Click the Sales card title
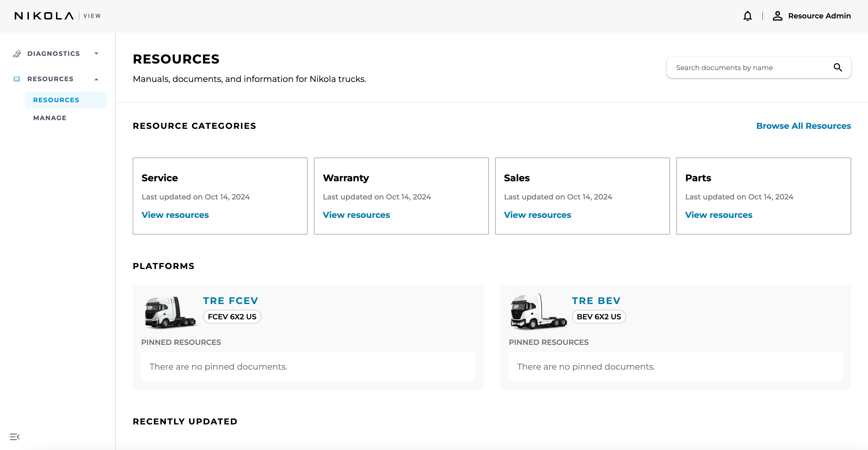 [x=516, y=178]
